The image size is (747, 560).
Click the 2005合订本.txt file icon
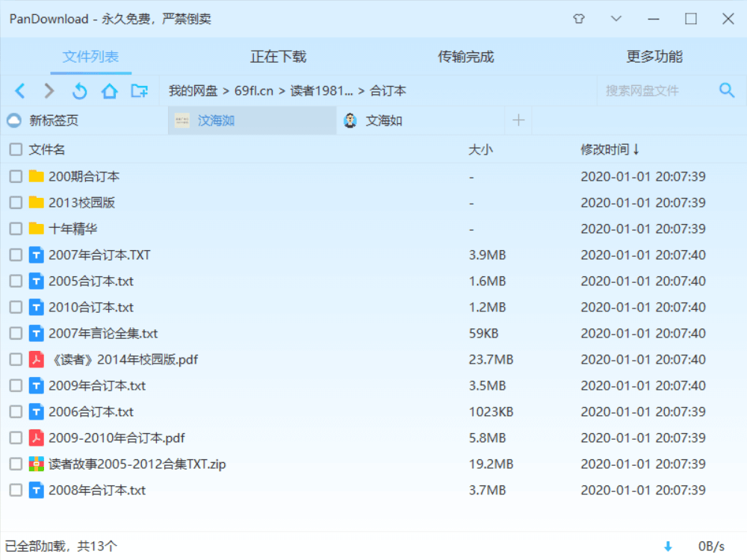coord(36,281)
